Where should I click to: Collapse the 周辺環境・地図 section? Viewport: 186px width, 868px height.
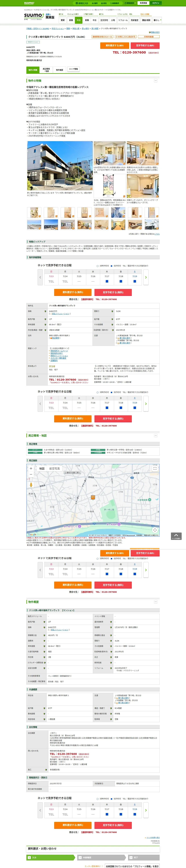pyautogui.click(x=156, y=435)
